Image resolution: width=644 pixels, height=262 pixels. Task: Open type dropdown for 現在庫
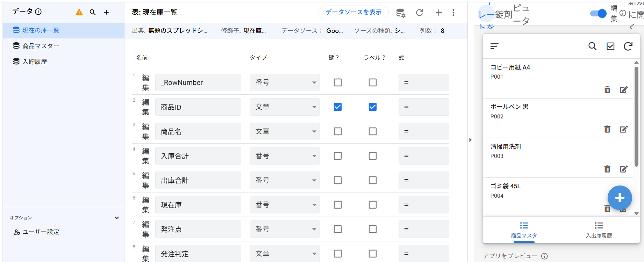tap(285, 205)
